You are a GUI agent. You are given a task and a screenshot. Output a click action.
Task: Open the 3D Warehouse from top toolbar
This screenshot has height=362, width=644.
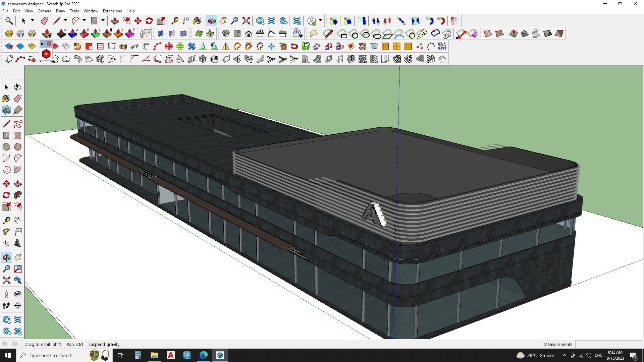click(260, 21)
